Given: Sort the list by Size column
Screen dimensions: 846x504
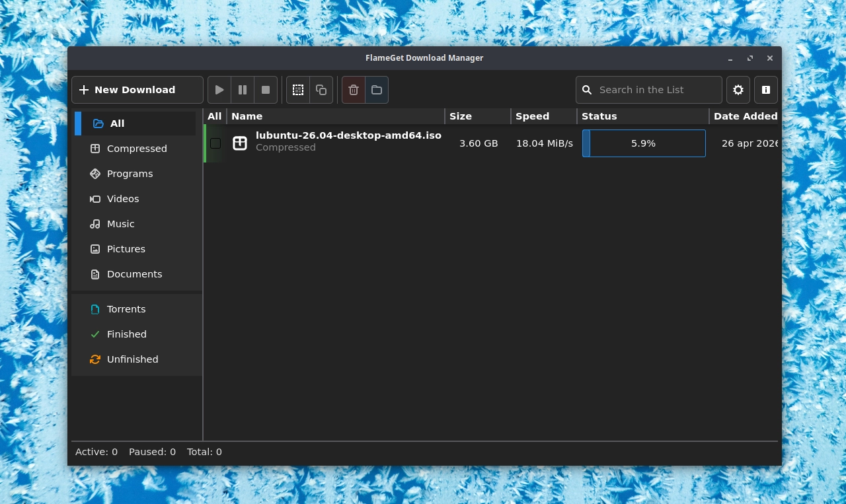Looking at the screenshot, I should (x=461, y=116).
